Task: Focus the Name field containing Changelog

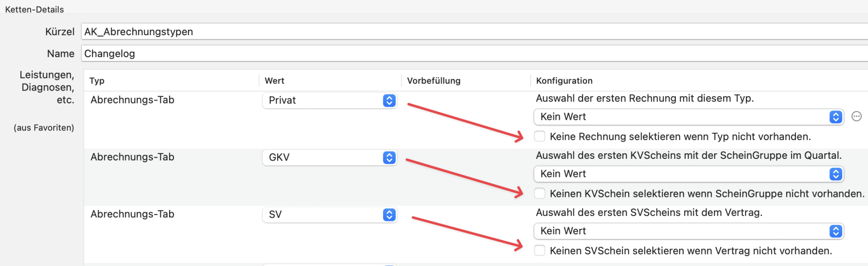Action: coord(466,54)
